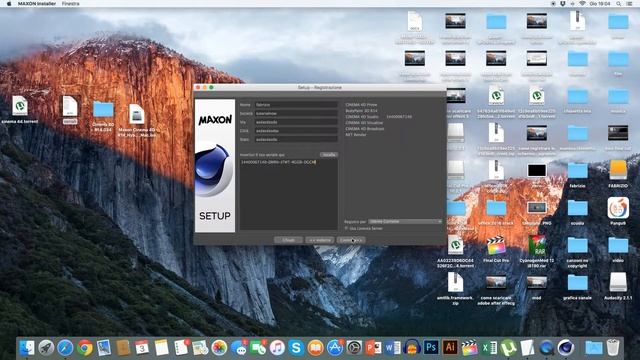Click the Chiudi button in setup

[x=289, y=240]
